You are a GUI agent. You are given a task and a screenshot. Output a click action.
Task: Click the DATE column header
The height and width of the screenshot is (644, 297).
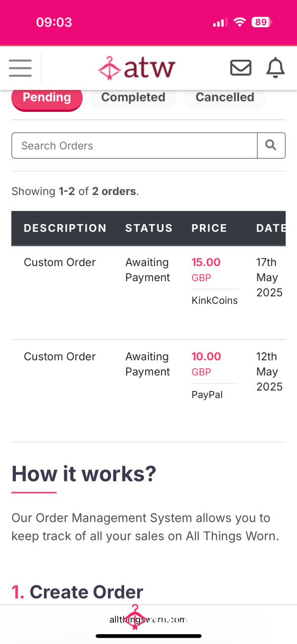click(x=271, y=228)
